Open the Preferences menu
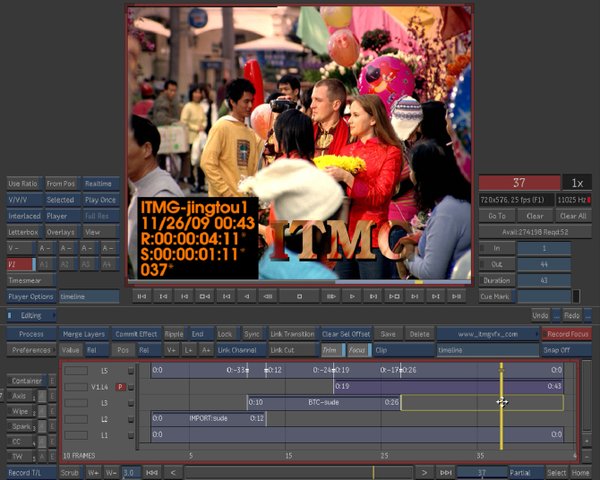This screenshot has width=600, height=480. click(31, 350)
